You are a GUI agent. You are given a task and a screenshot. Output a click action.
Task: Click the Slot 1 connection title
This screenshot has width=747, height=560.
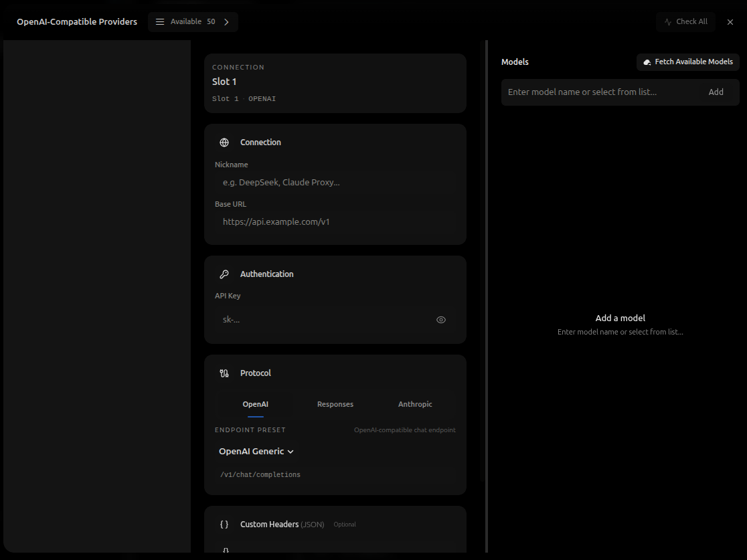(x=224, y=82)
